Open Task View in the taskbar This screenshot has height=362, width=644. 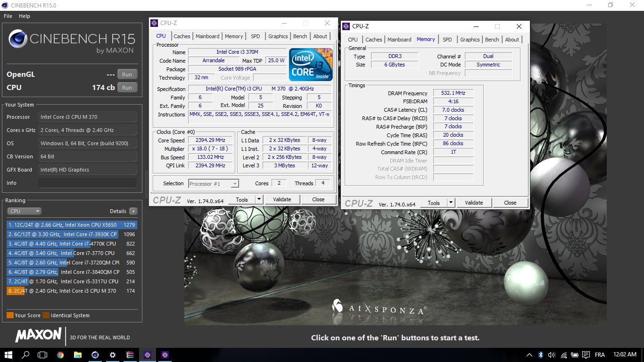[x=43, y=355]
